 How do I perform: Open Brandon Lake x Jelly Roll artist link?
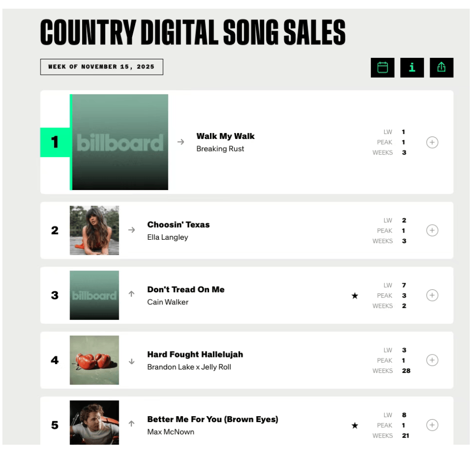[x=189, y=367]
